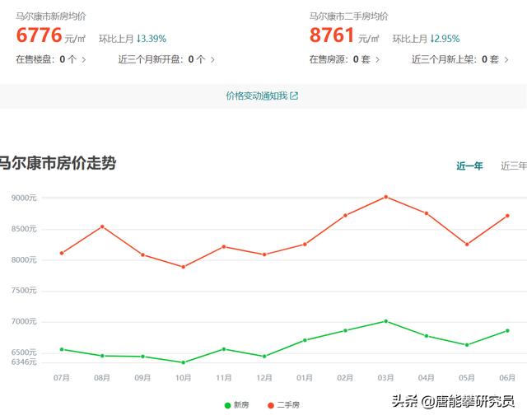This screenshot has height=420, width=527.
Task: Click the 06月 data point on red line
Action: 507,216
